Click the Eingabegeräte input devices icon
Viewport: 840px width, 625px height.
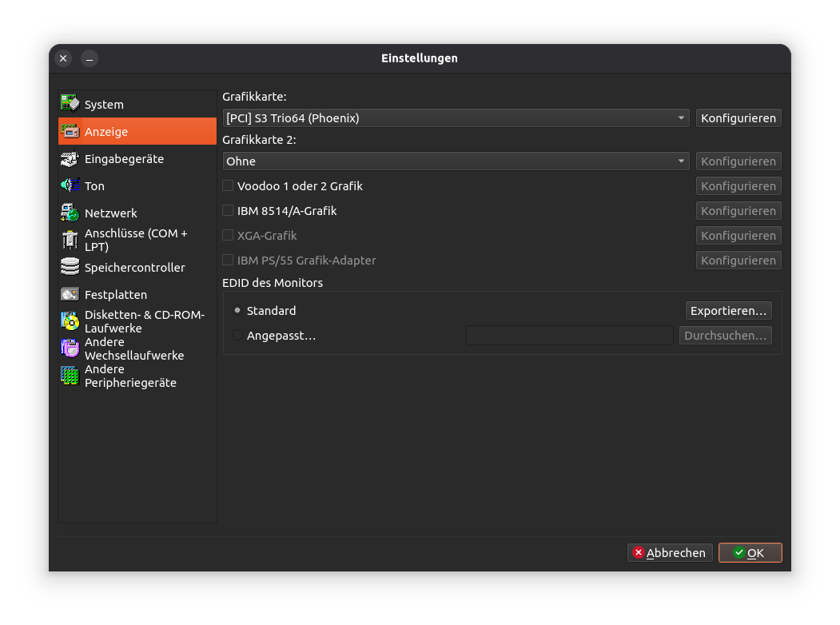click(x=70, y=158)
